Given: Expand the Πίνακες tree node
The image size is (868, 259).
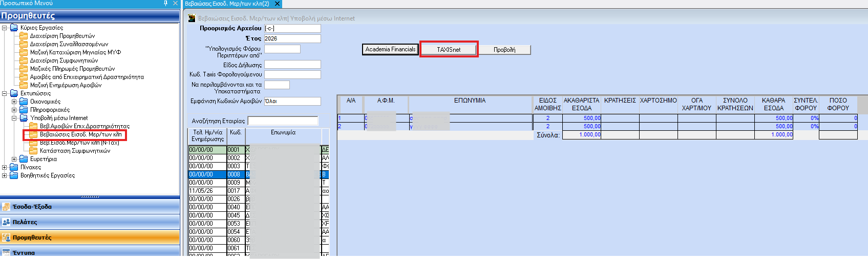Looking at the screenshot, I should [x=5, y=167].
